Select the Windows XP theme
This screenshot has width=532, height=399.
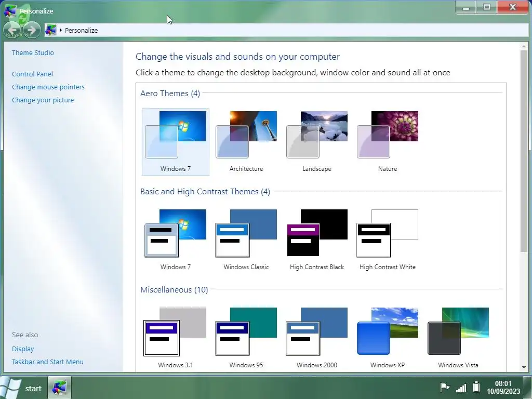pyautogui.click(x=388, y=338)
